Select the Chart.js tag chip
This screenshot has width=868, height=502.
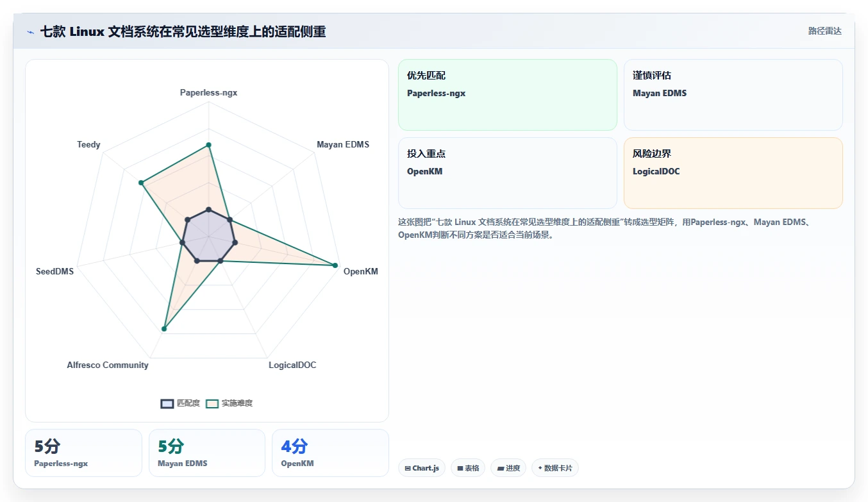pos(422,468)
